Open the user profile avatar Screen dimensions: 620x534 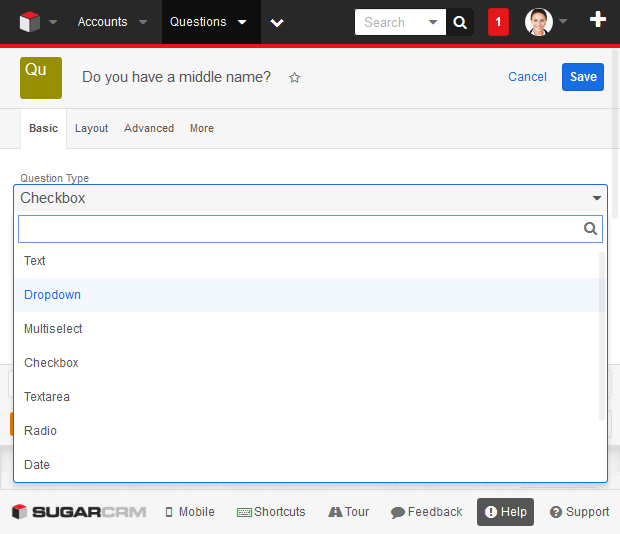[x=539, y=22]
